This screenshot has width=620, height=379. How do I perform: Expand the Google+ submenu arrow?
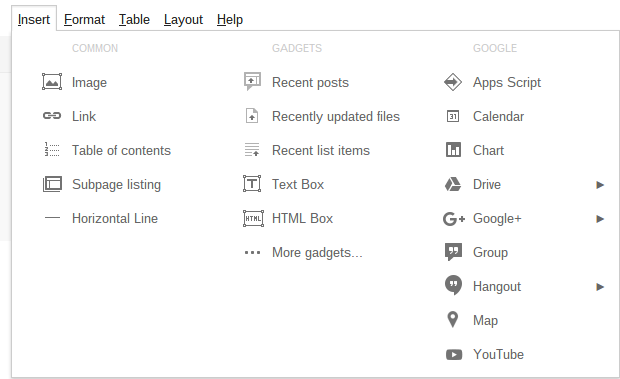coord(600,219)
